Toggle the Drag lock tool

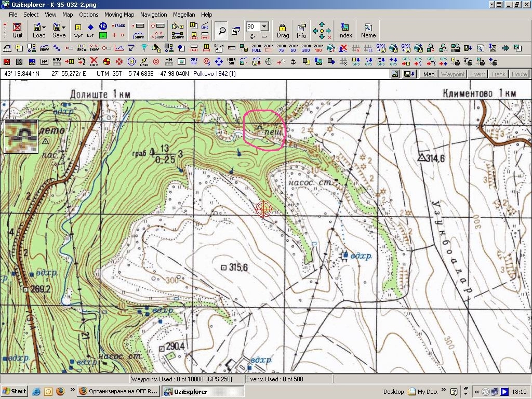click(283, 31)
